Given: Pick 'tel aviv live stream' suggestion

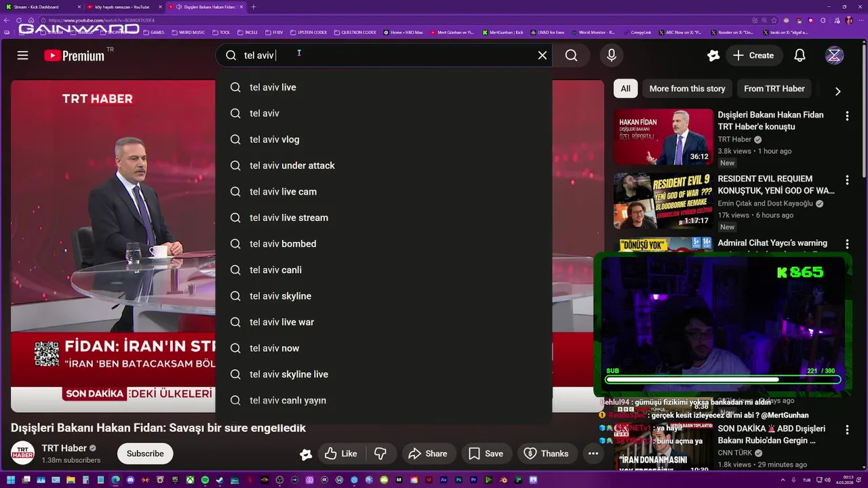Looking at the screenshot, I should (x=384, y=218).
